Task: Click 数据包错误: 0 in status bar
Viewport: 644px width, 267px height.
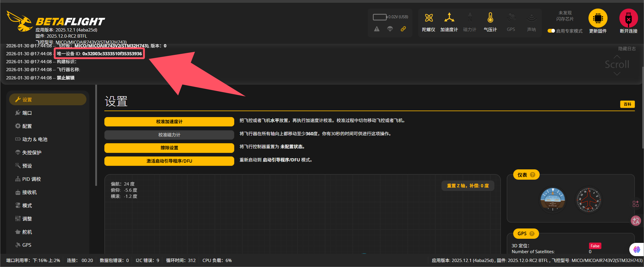Action: [114, 261]
